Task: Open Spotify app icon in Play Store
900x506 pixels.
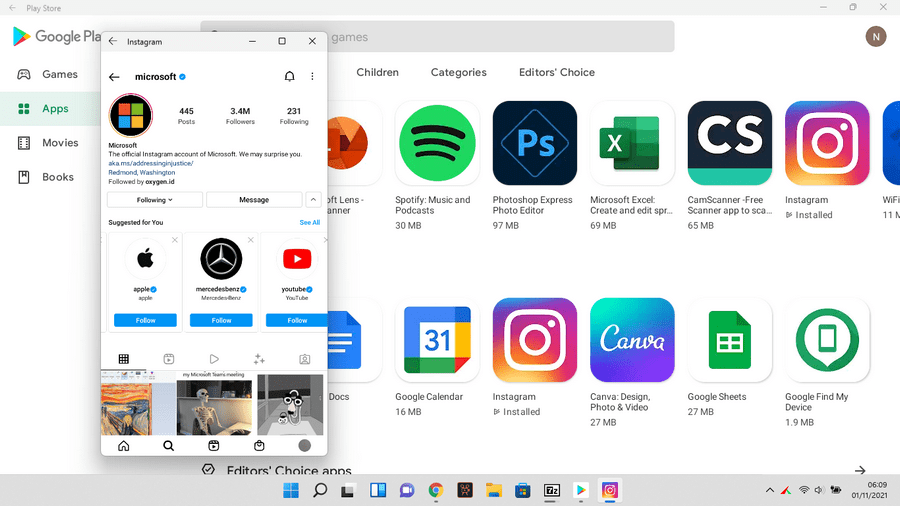Action: [x=437, y=143]
